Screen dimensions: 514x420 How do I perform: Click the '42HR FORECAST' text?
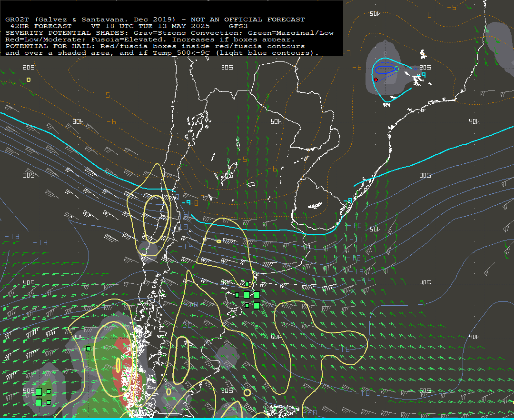coord(41,26)
